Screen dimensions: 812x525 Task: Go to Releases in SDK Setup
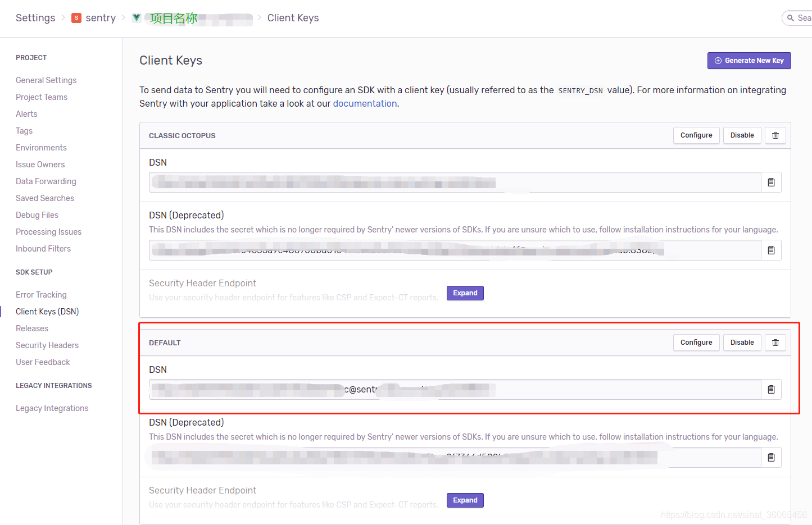(32, 328)
